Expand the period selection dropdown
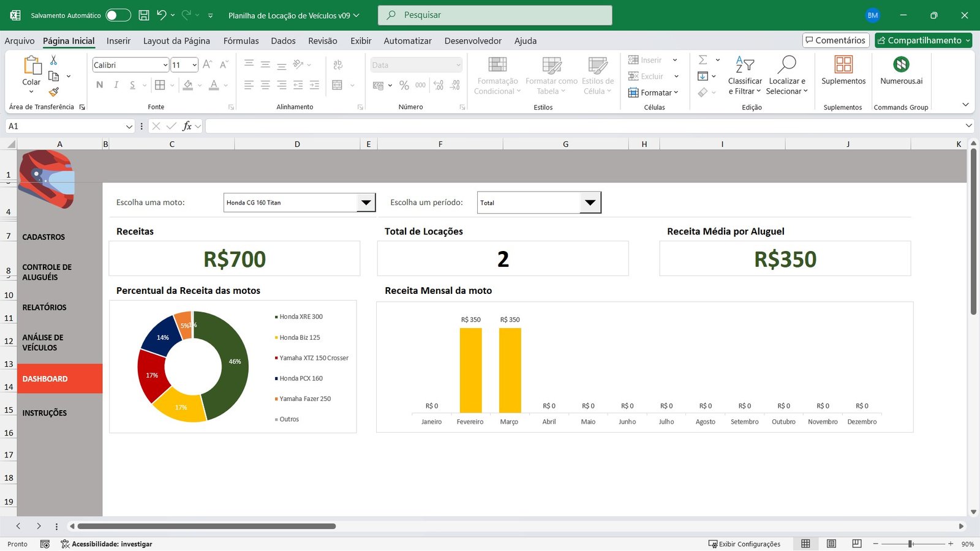 [590, 203]
